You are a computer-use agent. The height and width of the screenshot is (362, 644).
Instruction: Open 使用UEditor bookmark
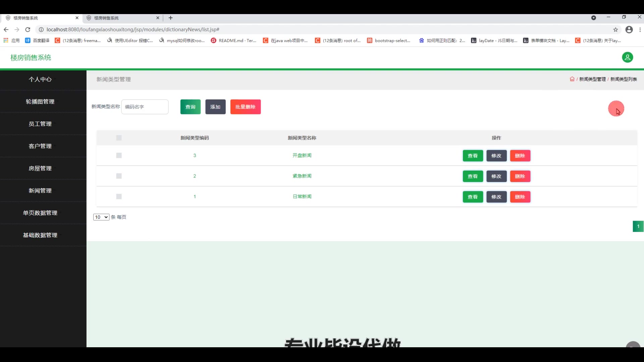130,40
